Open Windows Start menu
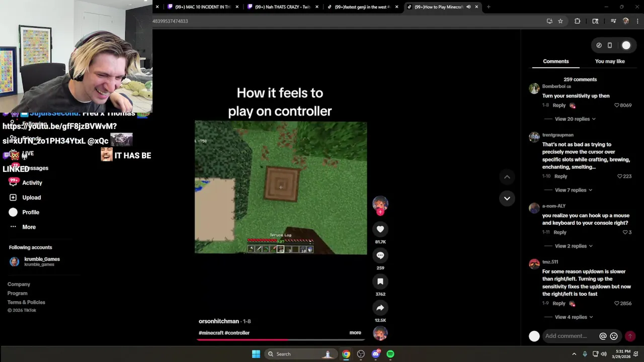 (256, 354)
